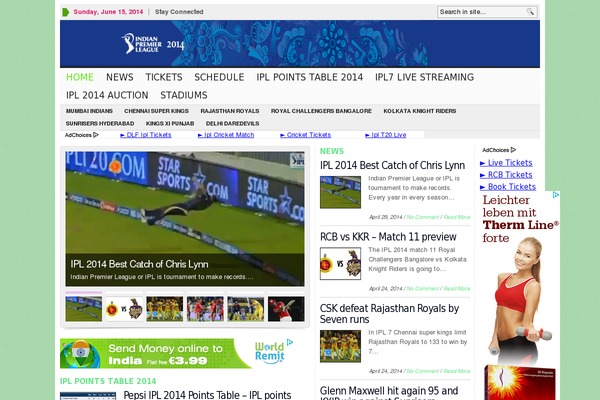
Task: Open the slider caption IPL 2014 Best Catch
Action: click(x=139, y=264)
